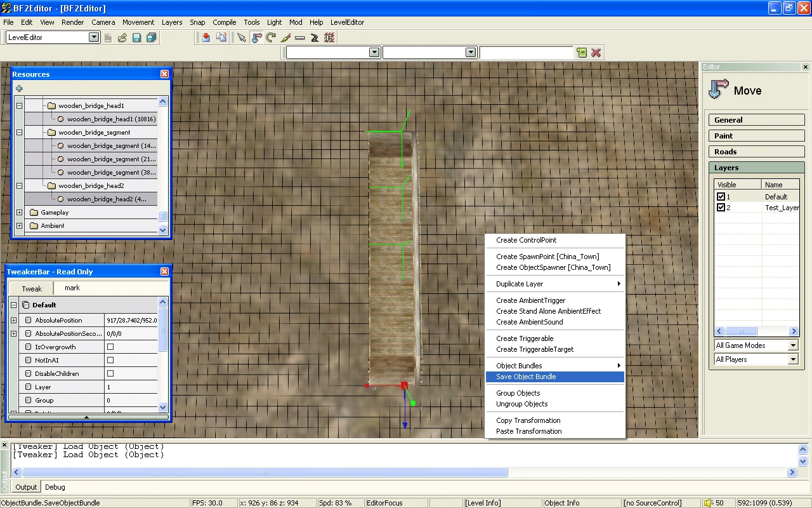Switch to the Debug output tab
The height and width of the screenshot is (508, 812).
55,487
